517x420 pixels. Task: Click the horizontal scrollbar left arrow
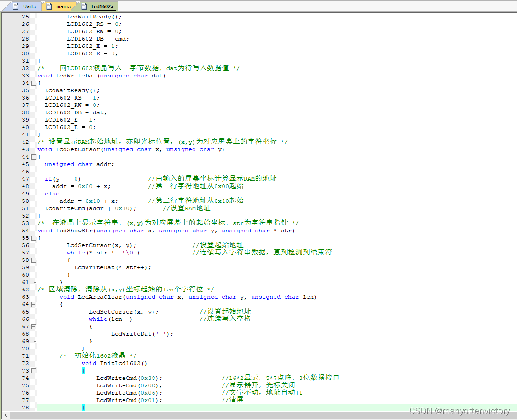coord(6,415)
